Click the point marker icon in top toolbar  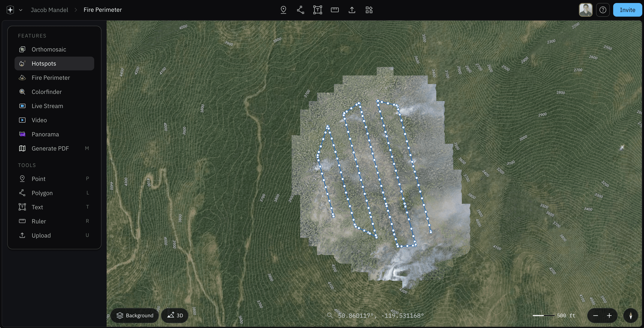pos(283,10)
